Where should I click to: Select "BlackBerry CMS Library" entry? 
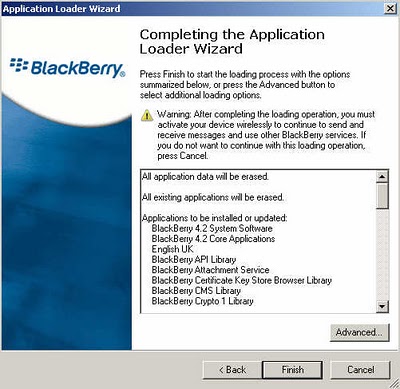(196, 290)
